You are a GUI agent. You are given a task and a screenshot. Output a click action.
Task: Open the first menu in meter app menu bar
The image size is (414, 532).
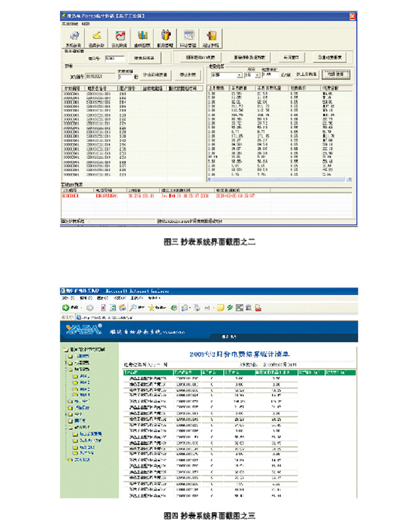pos(70,24)
